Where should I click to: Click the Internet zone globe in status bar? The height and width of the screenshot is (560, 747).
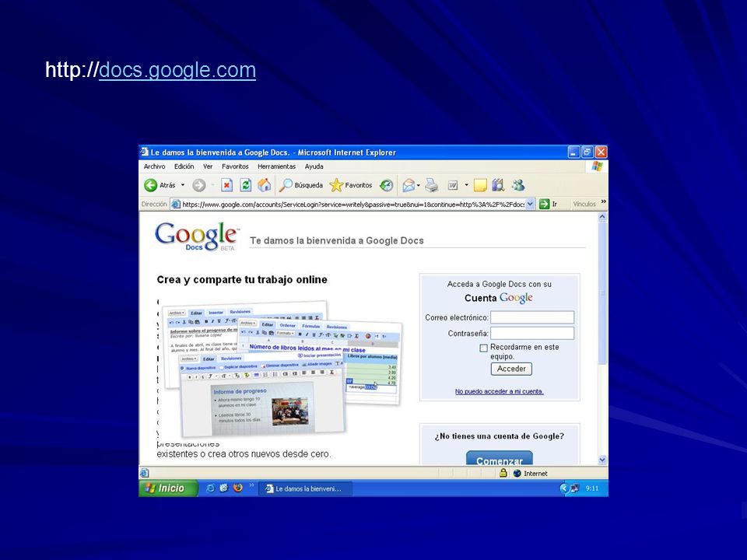[517, 474]
